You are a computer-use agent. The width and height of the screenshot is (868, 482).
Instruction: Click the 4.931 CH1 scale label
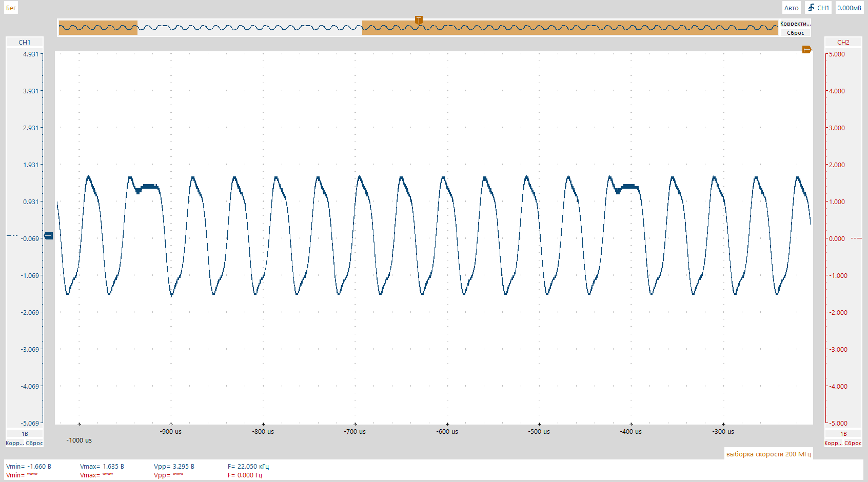(x=31, y=54)
